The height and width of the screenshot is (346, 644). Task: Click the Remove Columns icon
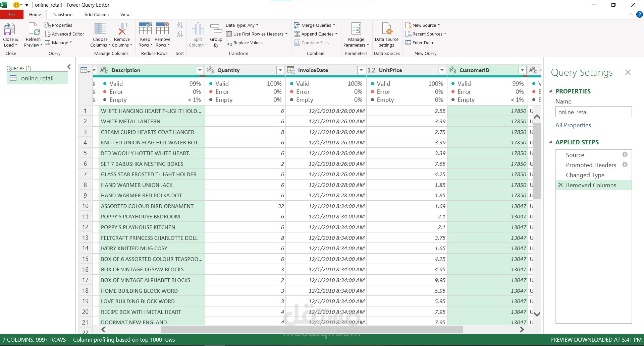(122, 29)
